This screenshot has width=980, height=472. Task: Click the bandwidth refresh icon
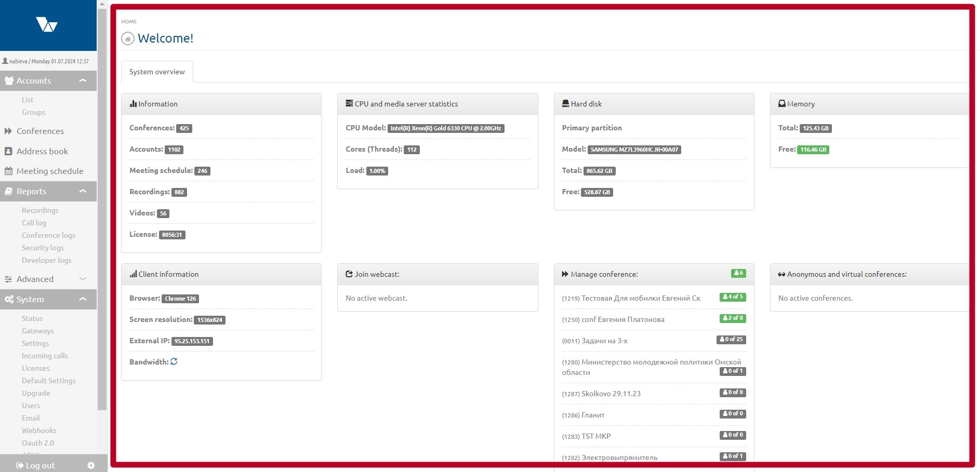(x=174, y=362)
